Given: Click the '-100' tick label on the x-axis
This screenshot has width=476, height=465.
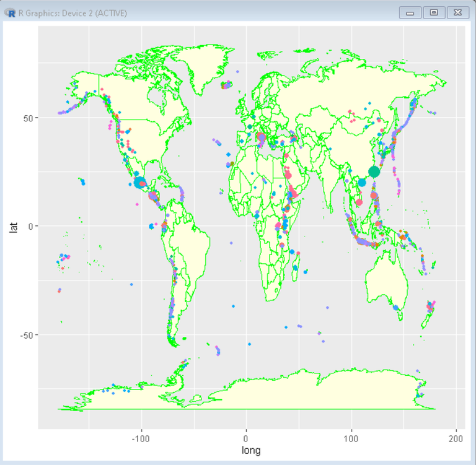Looking at the screenshot, I should [x=141, y=439].
